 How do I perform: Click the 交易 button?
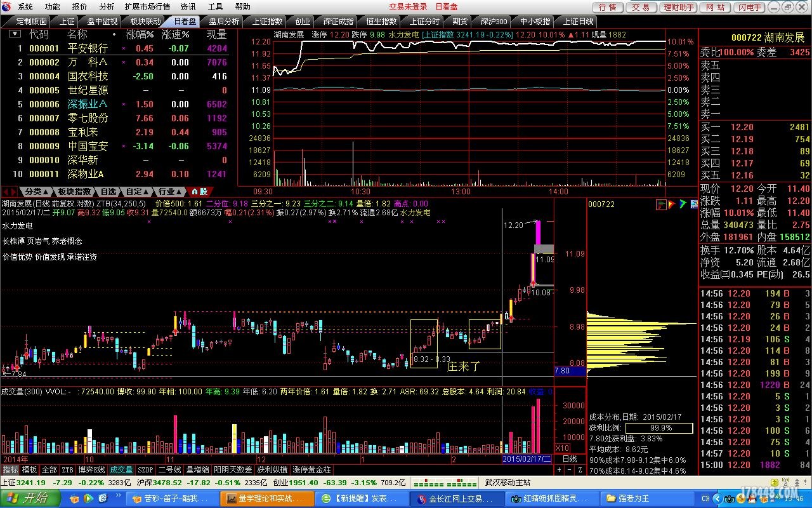pyautogui.click(x=641, y=7)
